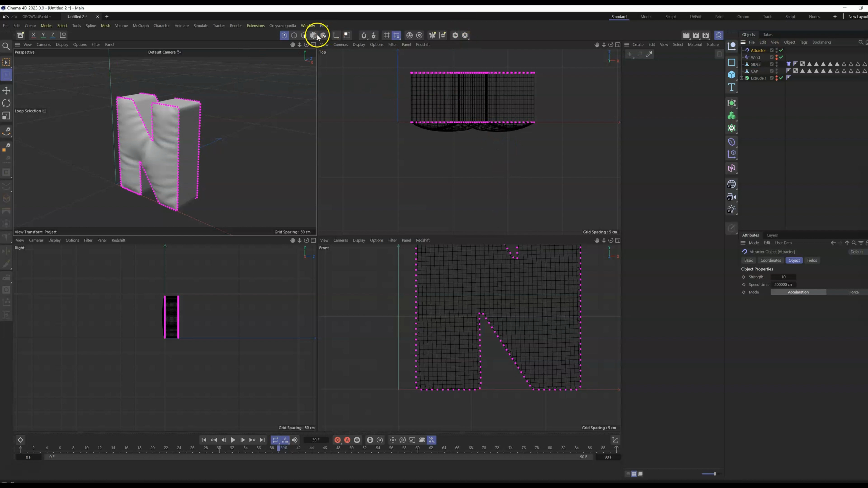Click the cloth tag on SIDES
868x488 pixels.
click(788, 64)
